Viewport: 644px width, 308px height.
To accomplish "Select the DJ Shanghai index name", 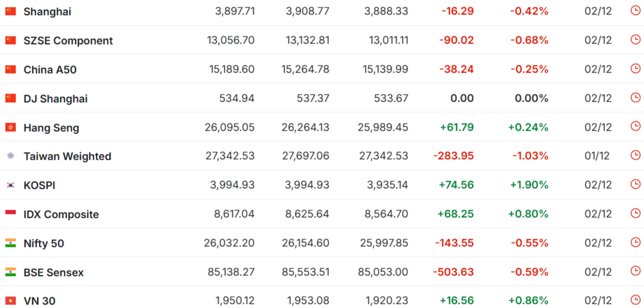I will click(55, 99).
